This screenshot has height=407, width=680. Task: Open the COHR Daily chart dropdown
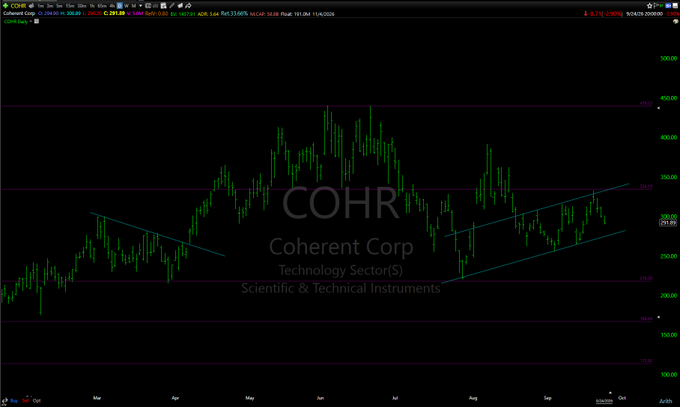(x=31, y=21)
